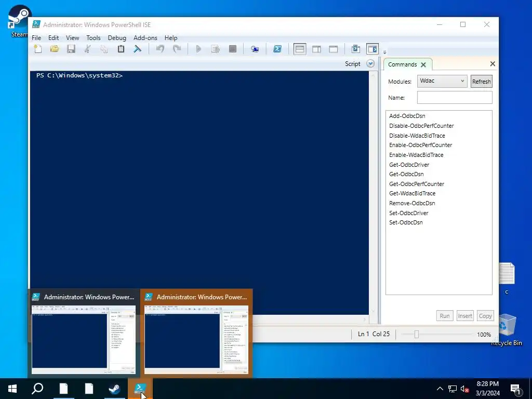This screenshot has height=399, width=532.
Task: Click the Stop Operation square icon
Action: click(x=232, y=49)
